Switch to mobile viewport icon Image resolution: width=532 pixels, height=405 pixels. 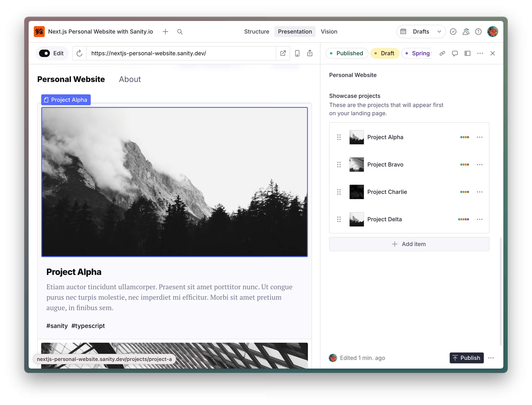297,53
